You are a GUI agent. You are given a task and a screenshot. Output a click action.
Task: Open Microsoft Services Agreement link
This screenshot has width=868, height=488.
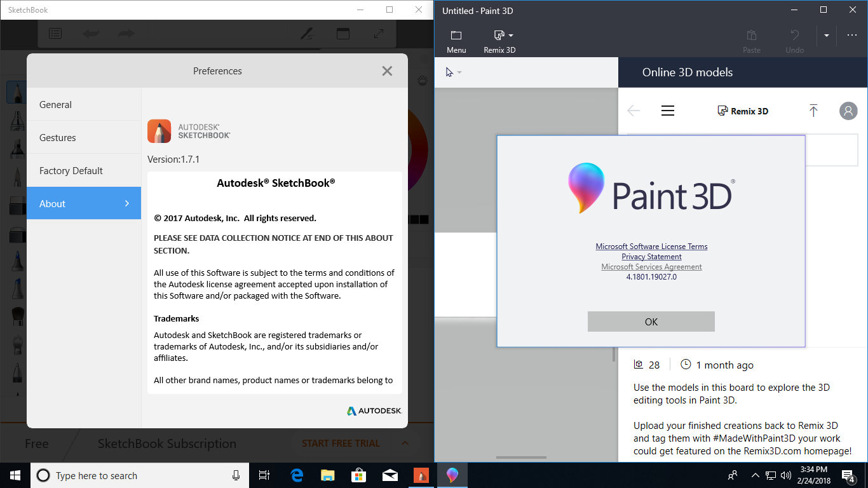(651, 267)
